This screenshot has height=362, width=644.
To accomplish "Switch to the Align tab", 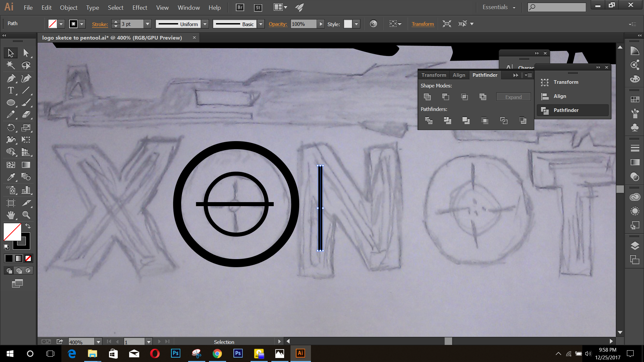I will pyautogui.click(x=459, y=75).
